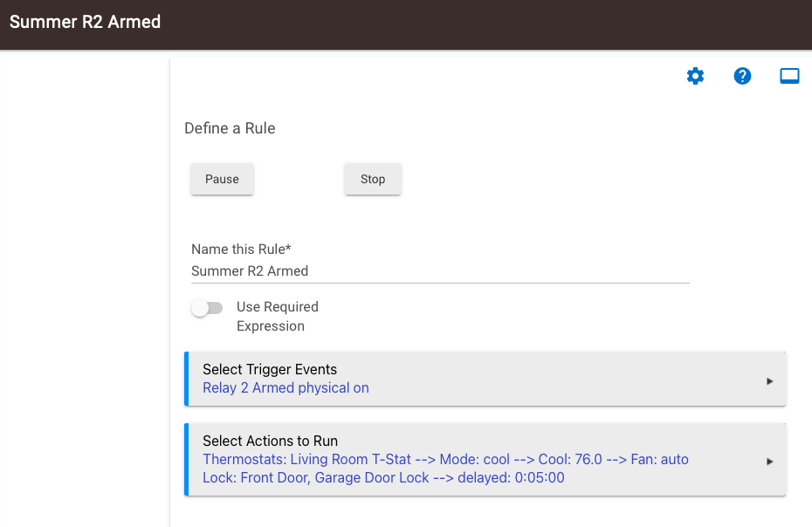The height and width of the screenshot is (527, 812).
Task: Expand Select Actions to Run with its arrow
Action: tap(769, 462)
